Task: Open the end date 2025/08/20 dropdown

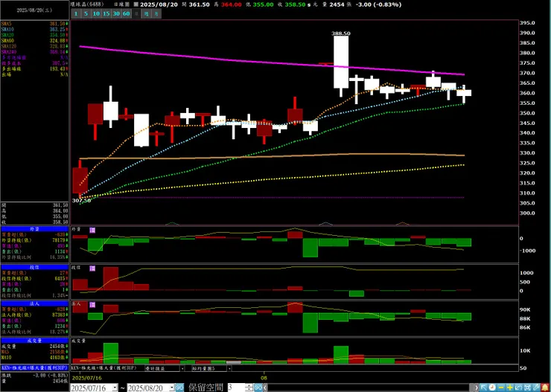Action: (x=172, y=388)
